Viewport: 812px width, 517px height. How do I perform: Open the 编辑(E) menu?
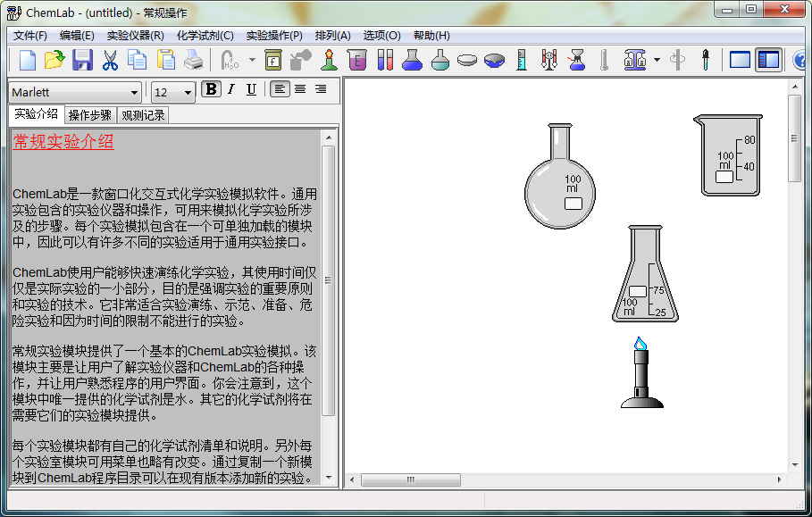pyautogui.click(x=77, y=36)
